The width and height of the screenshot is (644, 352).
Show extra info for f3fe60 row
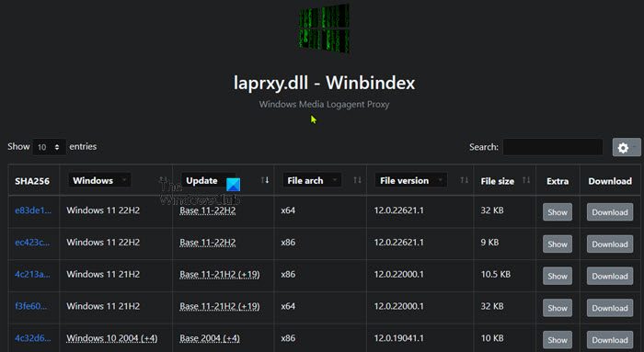[558, 308]
